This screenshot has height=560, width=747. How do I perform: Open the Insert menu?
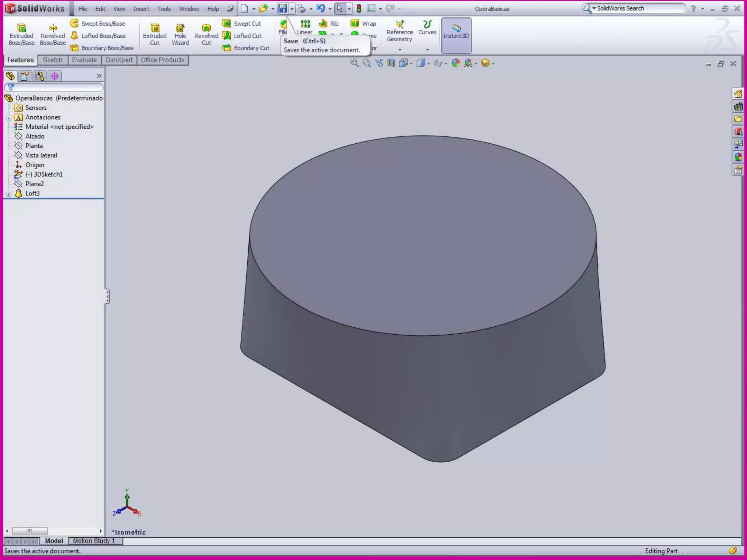141,9
